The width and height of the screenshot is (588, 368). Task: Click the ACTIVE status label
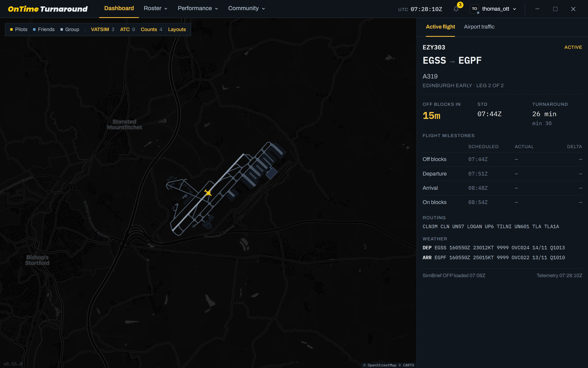click(x=573, y=47)
